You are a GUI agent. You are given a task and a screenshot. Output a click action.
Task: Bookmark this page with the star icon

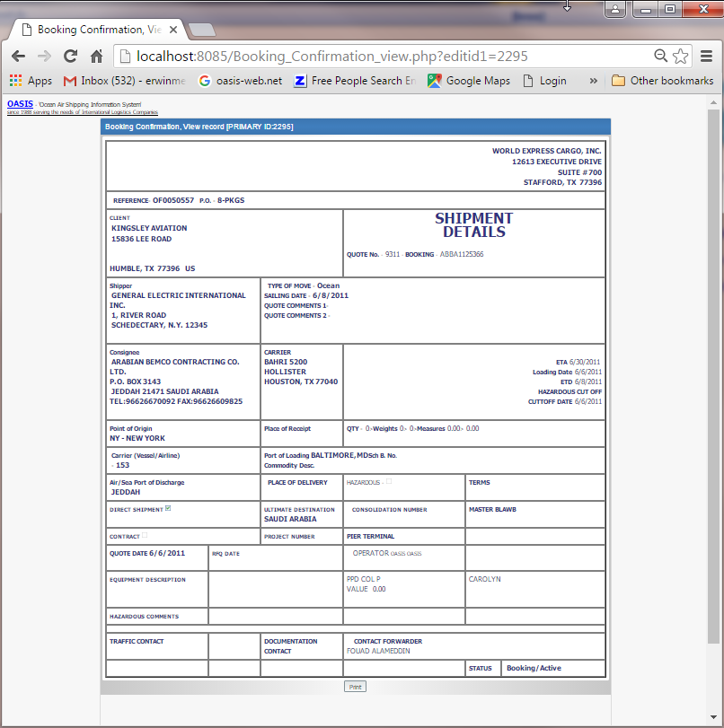(x=680, y=57)
